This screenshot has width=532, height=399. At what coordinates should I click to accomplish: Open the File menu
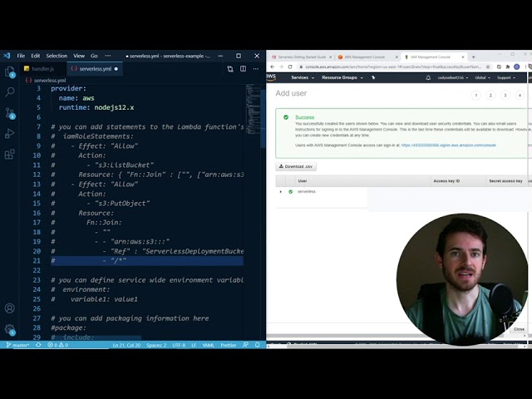(x=21, y=56)
